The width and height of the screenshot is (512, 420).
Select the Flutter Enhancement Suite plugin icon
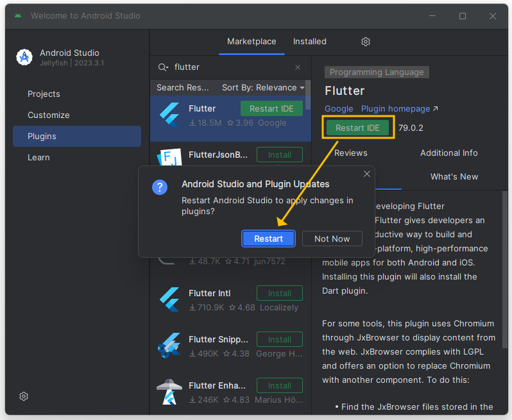(169, 392)
